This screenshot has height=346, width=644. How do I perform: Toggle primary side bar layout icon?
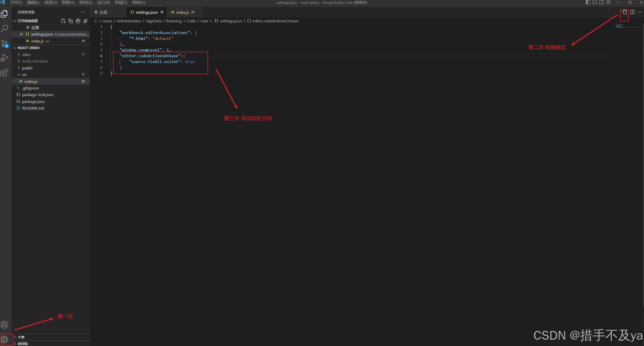(x=588, y=3)
